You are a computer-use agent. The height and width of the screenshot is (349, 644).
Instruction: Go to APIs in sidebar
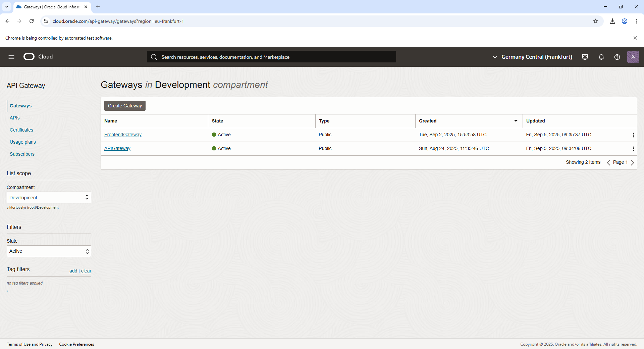(15, 118)
